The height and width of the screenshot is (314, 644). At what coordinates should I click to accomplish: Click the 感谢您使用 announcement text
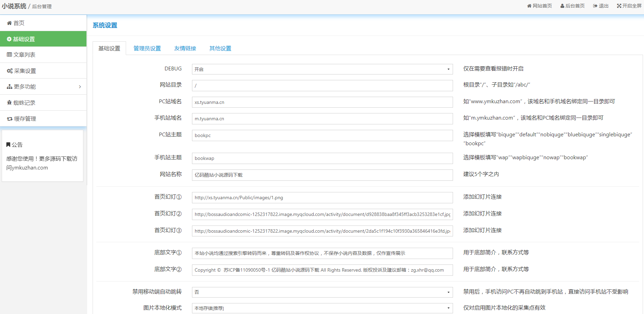pos(42,163)
